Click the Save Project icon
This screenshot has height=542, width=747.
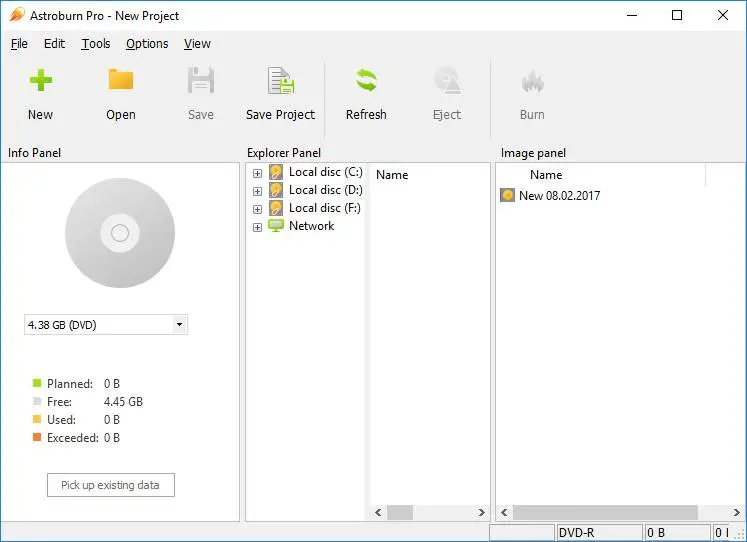[x=281, y=80]
